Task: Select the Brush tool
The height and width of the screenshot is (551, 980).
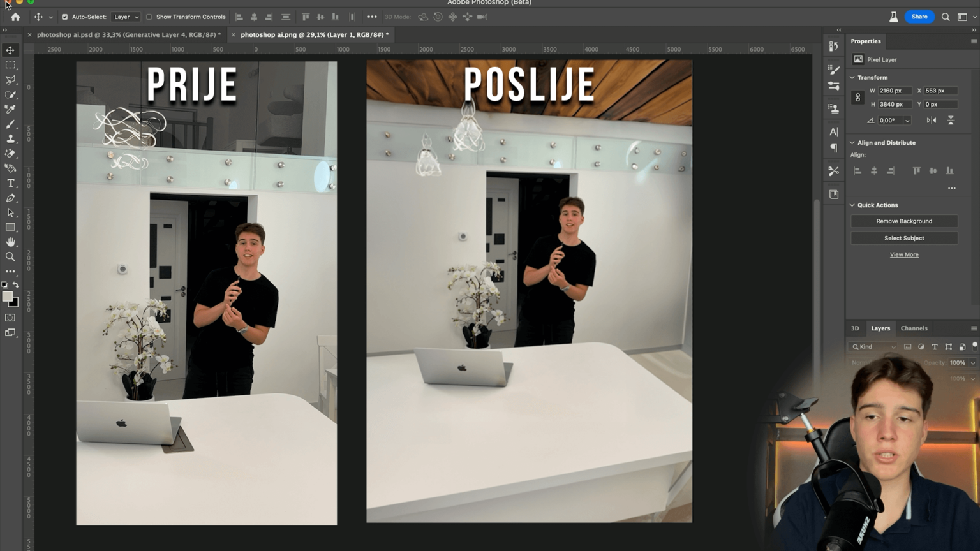Action: pos(10,124)
